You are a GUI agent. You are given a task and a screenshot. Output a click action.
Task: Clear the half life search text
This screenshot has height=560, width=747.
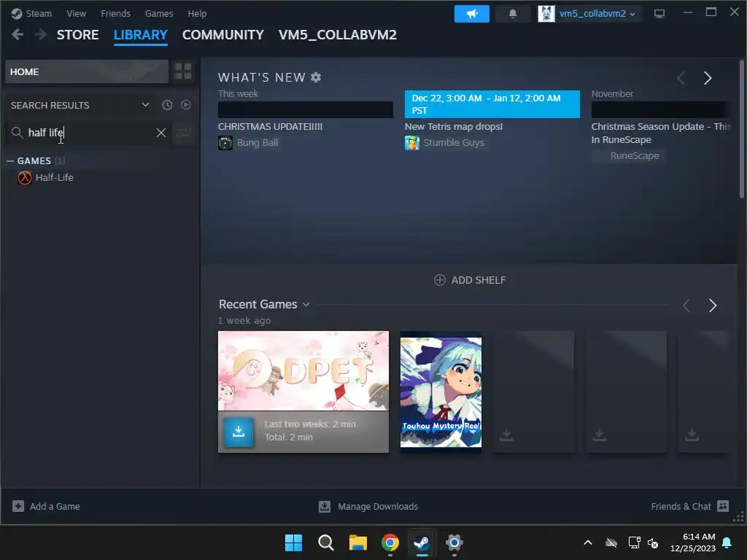[x=161, y=133]
